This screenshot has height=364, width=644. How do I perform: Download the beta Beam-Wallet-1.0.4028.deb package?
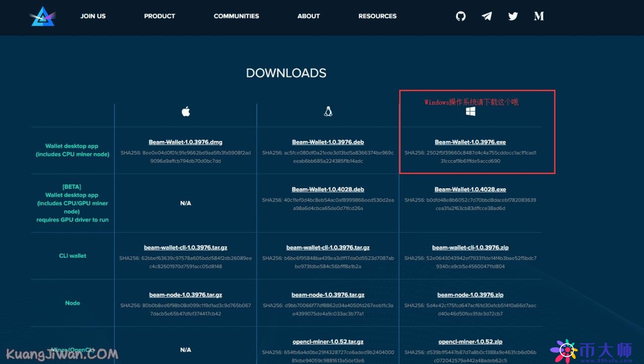point(328,189)
